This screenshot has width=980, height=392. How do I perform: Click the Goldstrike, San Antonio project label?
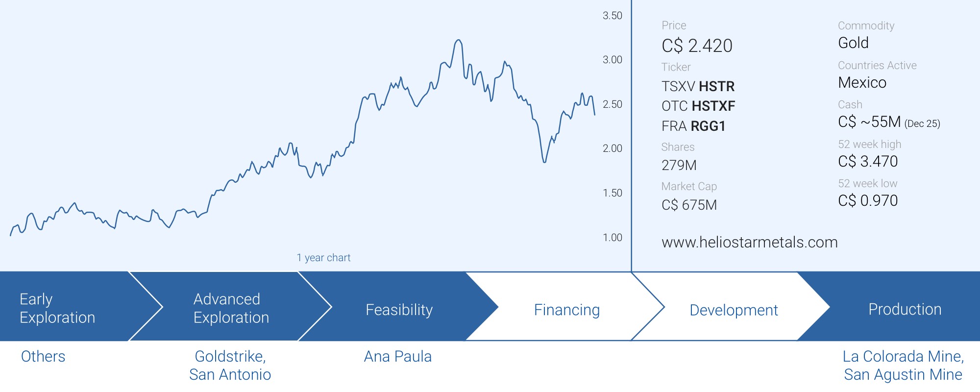point(230,365)
